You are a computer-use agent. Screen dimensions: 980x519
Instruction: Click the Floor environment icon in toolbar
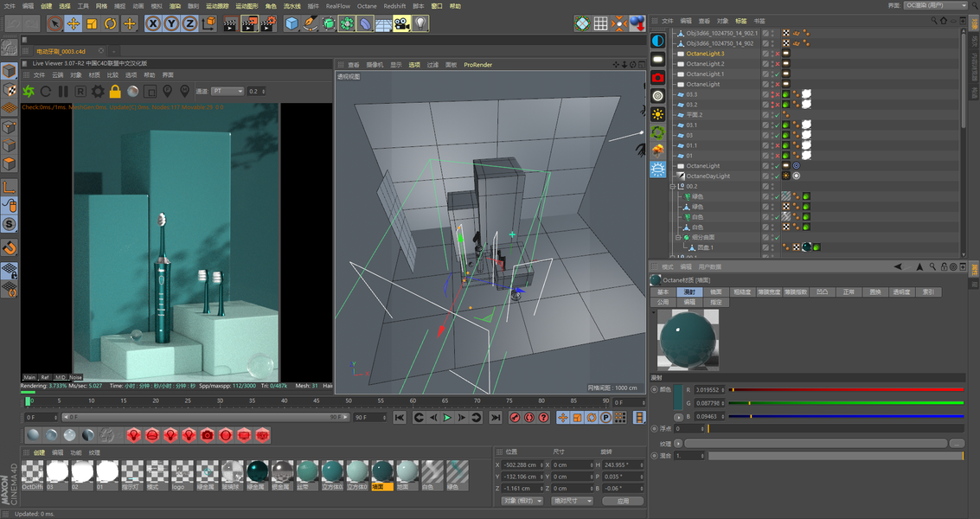(383, 23)
